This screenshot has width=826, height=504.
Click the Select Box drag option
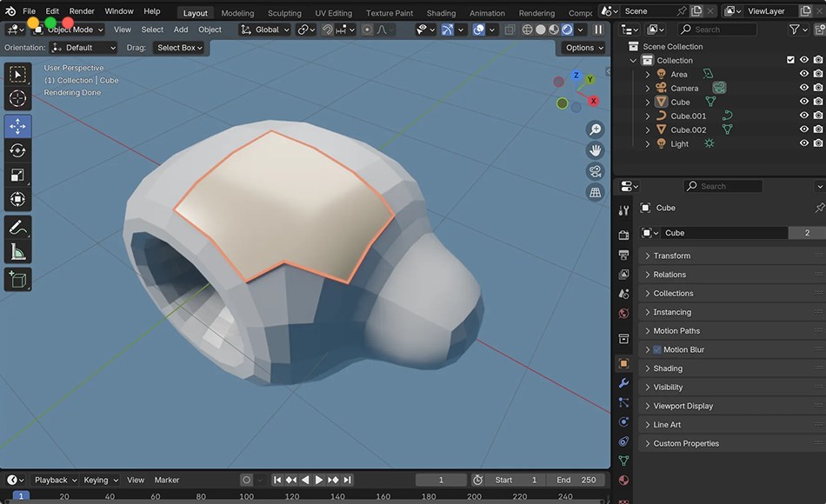pos(179,48)
